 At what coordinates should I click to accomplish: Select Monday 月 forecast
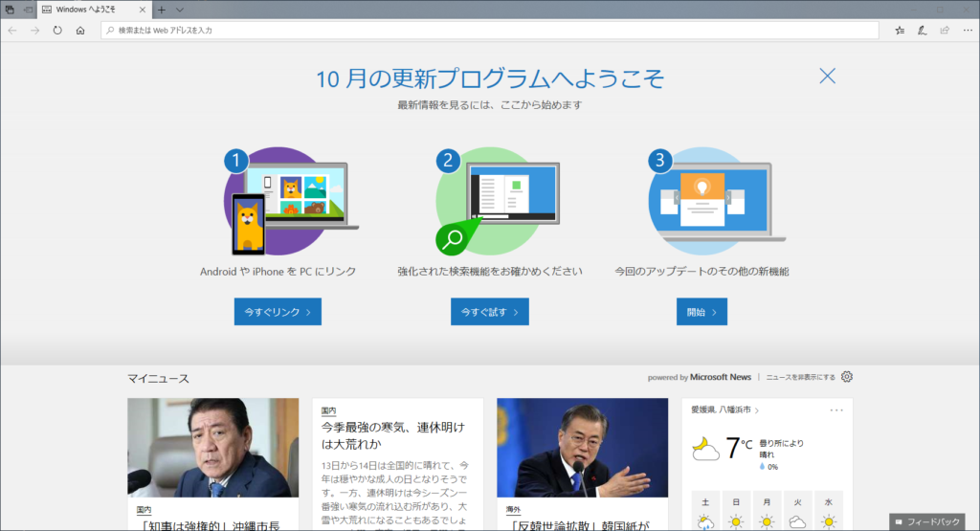click(x=767, y=511)
